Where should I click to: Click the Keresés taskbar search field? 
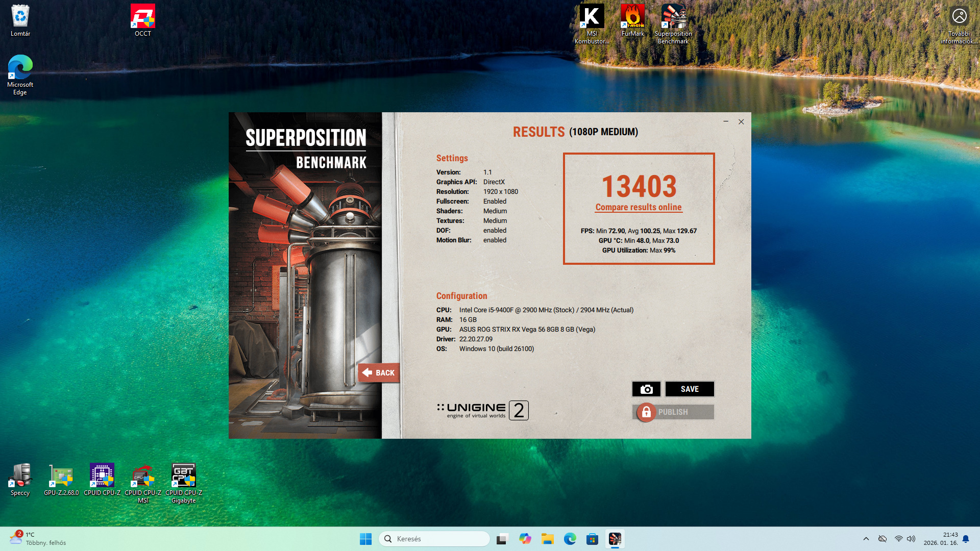434,539
